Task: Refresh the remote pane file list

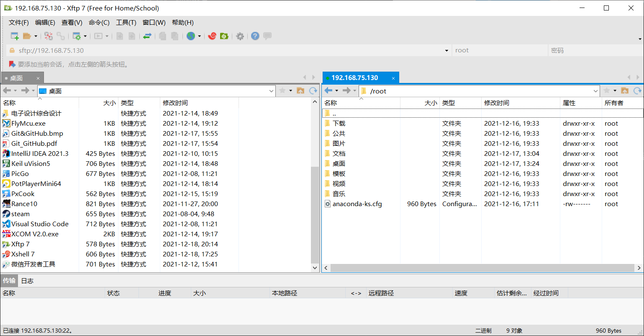Action: [x=637, y=90]
